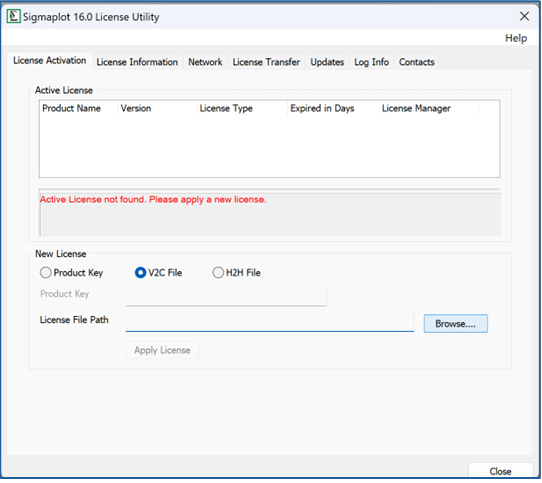Select the Product Key radio button
The image size is (542, 483).
[45, 272]
